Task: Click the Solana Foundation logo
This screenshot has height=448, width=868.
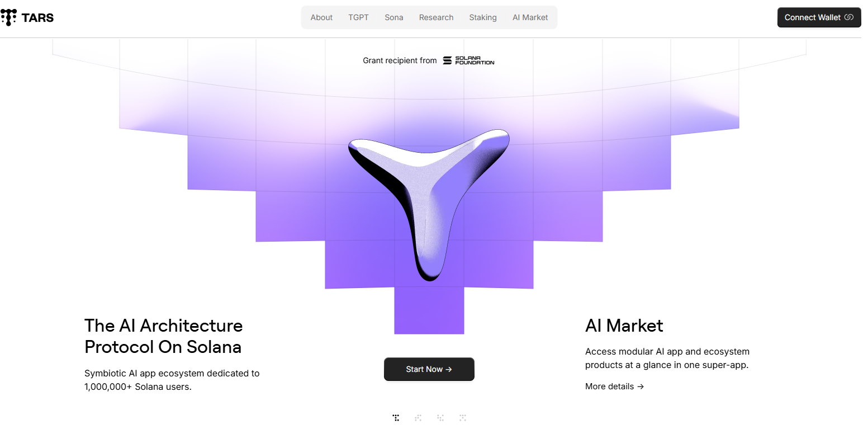Action: click(468, 60)
